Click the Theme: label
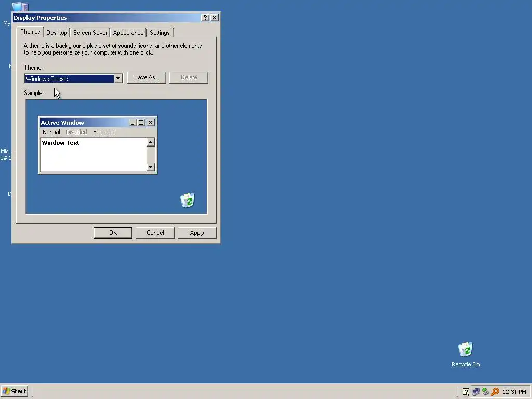Viewport: 532px width, 399px height. point(33,68)
